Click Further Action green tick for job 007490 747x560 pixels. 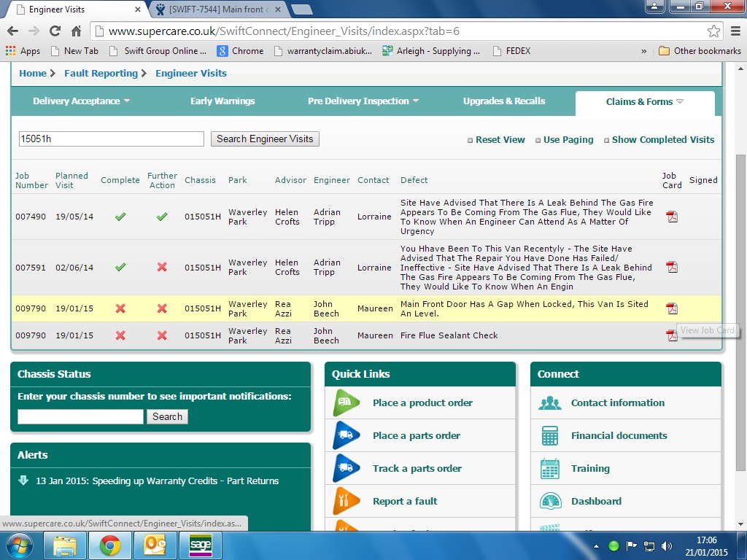[x=162, y=217]
